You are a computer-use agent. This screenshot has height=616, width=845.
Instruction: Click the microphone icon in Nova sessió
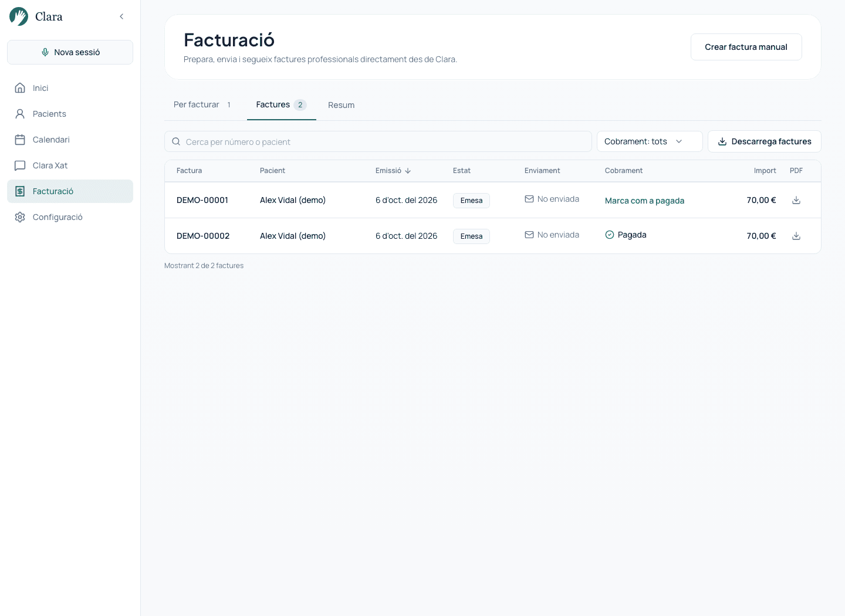45,52
